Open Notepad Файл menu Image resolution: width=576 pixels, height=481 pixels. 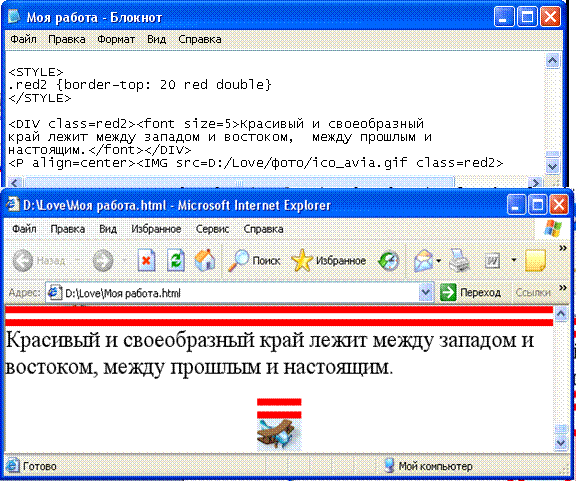click(x=24, y=39)
